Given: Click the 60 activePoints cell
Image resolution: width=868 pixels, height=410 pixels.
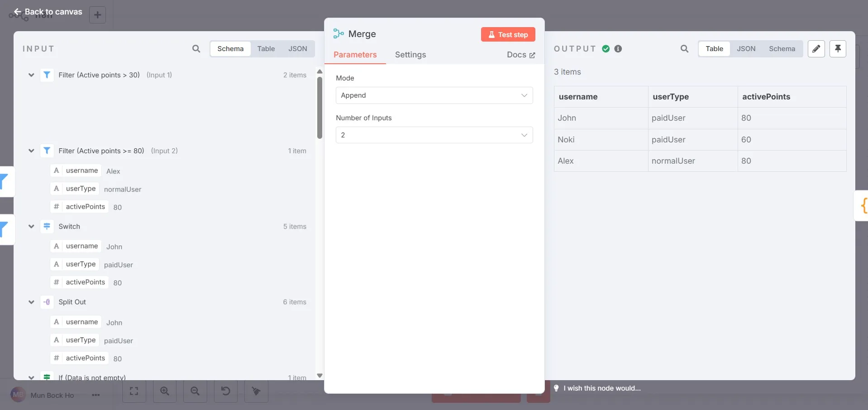Looking at the screenshot, I should coord(792,140).
